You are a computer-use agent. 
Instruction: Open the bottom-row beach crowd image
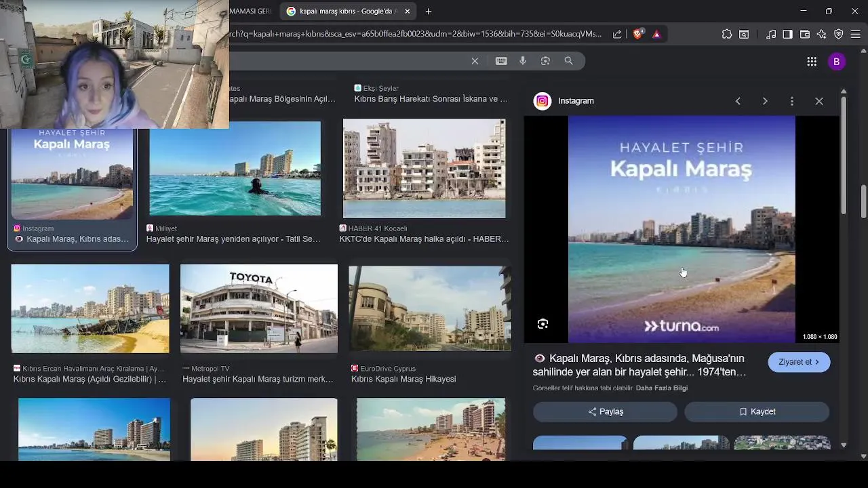point(431,430)
